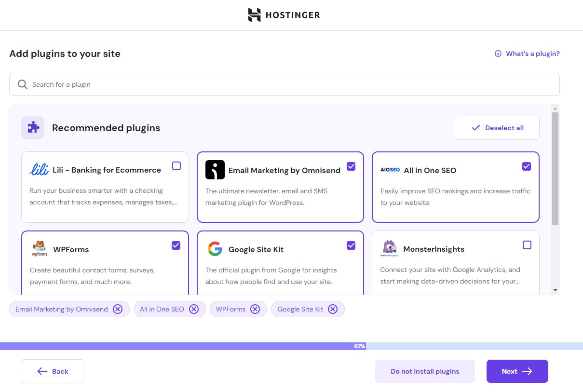This screenshot has height=392, width=583.
Task: Uncheck the All in One SEO checkbox
Action: click(x=527, y=166)
